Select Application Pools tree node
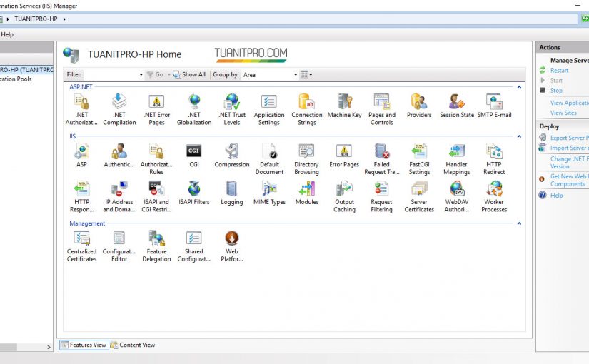This screenshot has height=364, width=589. (16, 79)
